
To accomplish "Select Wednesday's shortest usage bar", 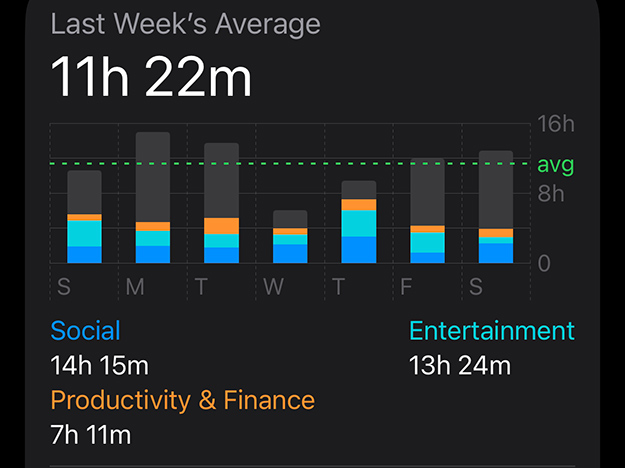I will 290,237.
